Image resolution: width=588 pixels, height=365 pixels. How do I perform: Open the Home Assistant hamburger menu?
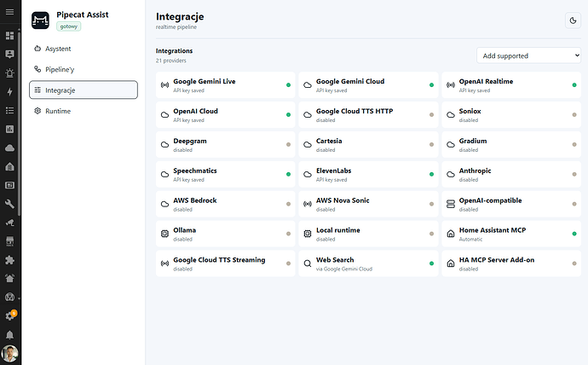coord(9,12)
